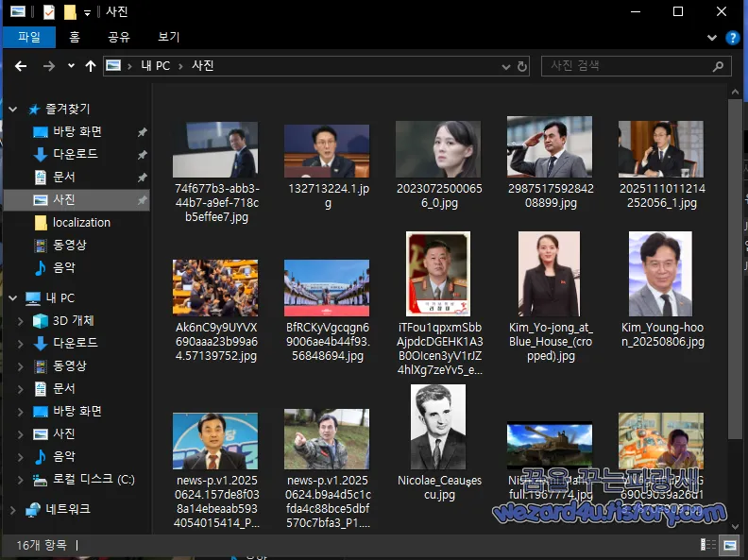Select Kim_Yo-jong_at_Blue_House thumbnail

pyautogui.click(x=550, y=274)
